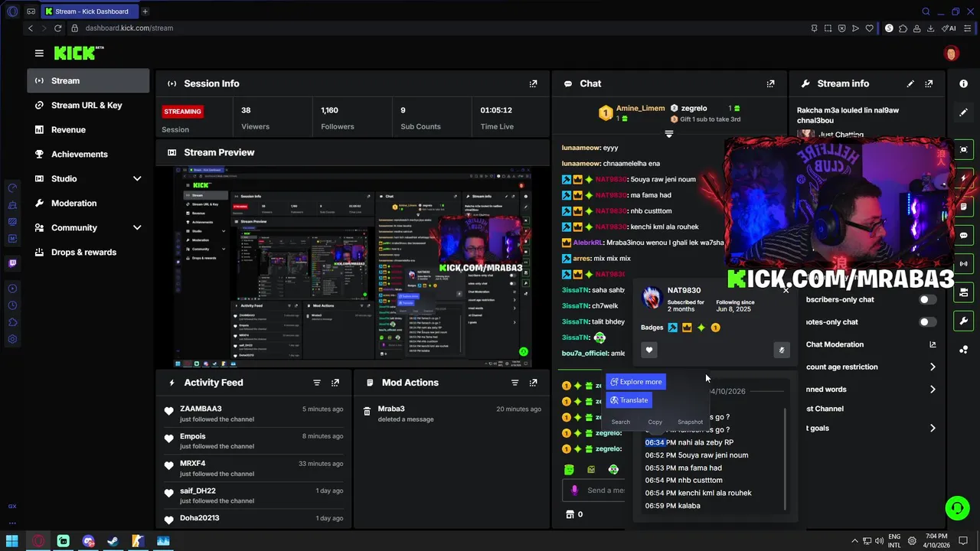Click the Mraba3 deleted a message entry

tap(452, 414)
